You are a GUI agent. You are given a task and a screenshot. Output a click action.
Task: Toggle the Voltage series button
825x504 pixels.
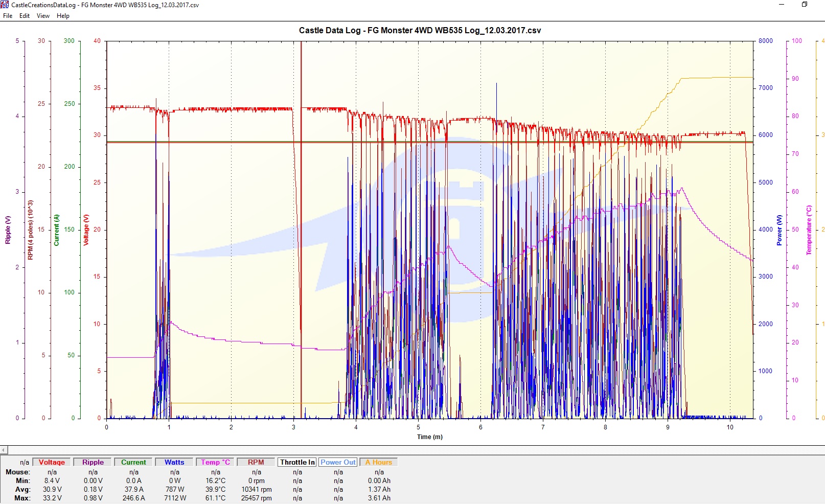(x=52, y=462)
